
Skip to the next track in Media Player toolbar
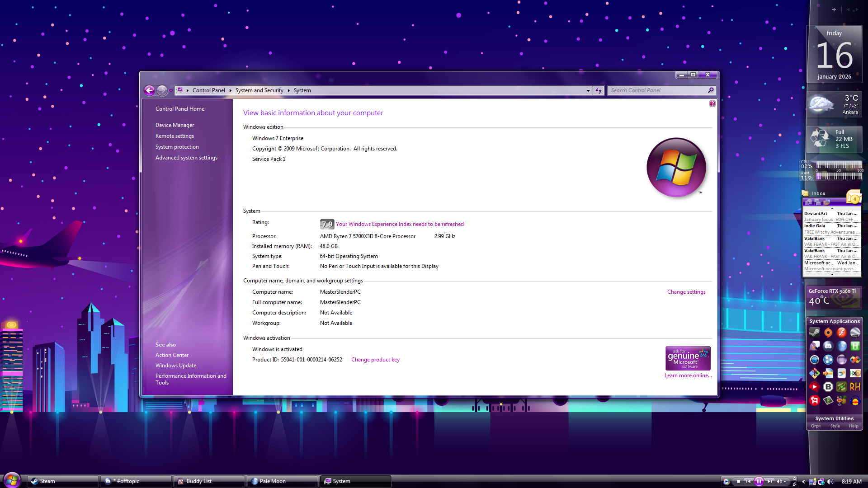tap(769, 482)
